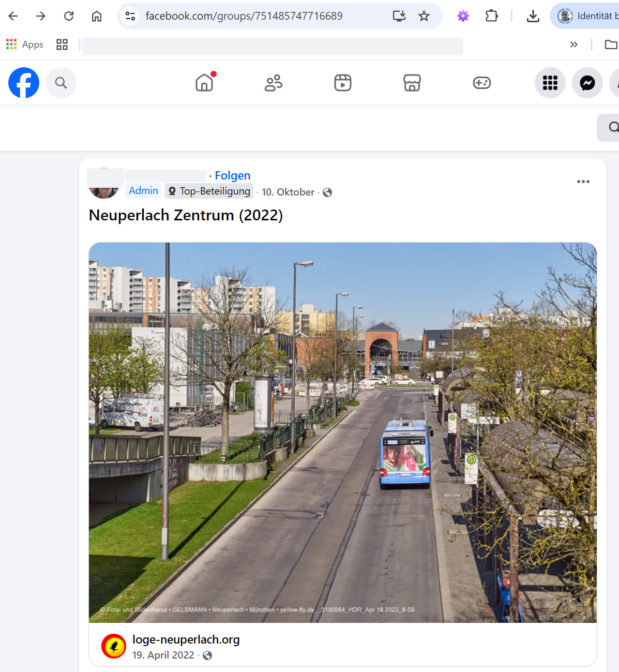The height and width of the screenshot is (672, 619).
Task: Bookmark this page with the star
Action: pos(424,16)
